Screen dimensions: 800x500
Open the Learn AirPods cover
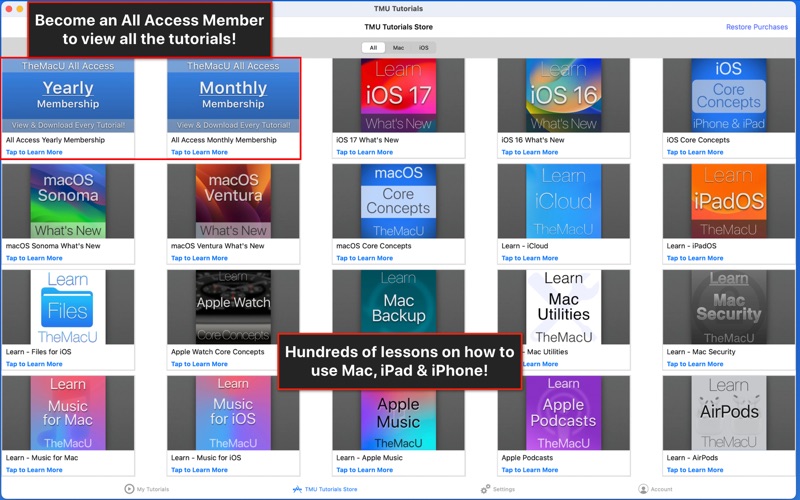click(729, 413)
